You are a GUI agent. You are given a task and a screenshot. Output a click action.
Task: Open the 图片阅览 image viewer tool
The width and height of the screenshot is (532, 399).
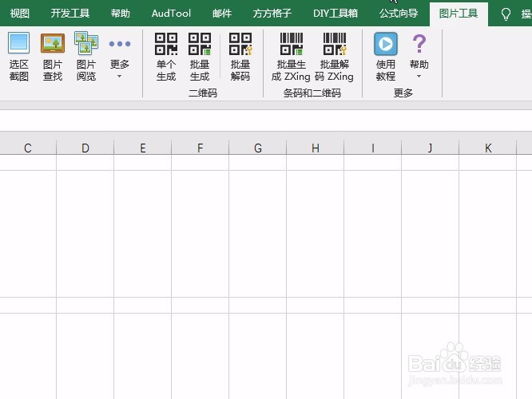tap(86, 57)
